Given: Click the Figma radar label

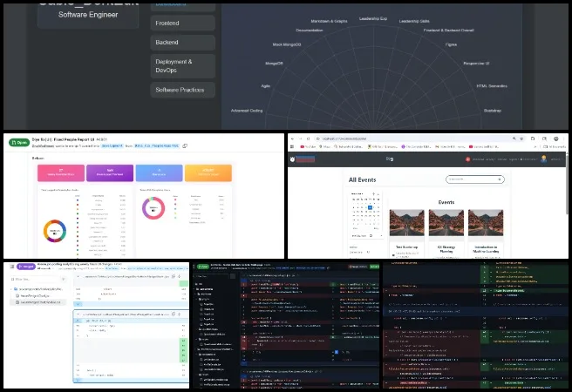Looking at the screenshot, I should tap(451, 44).
